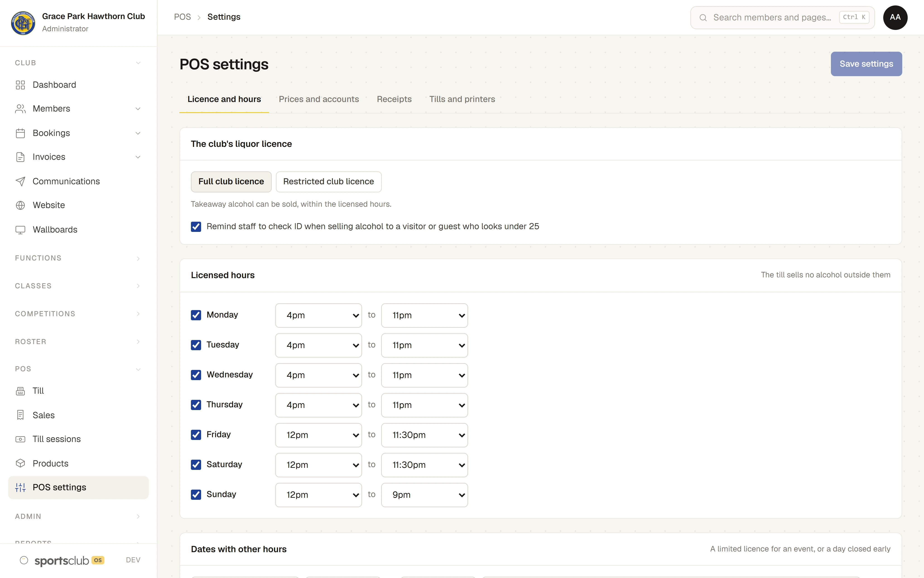The width and height of the screenshot is (924, 578).
Task: Open Thursday end time dropdown
Action: tap(424, 405)
